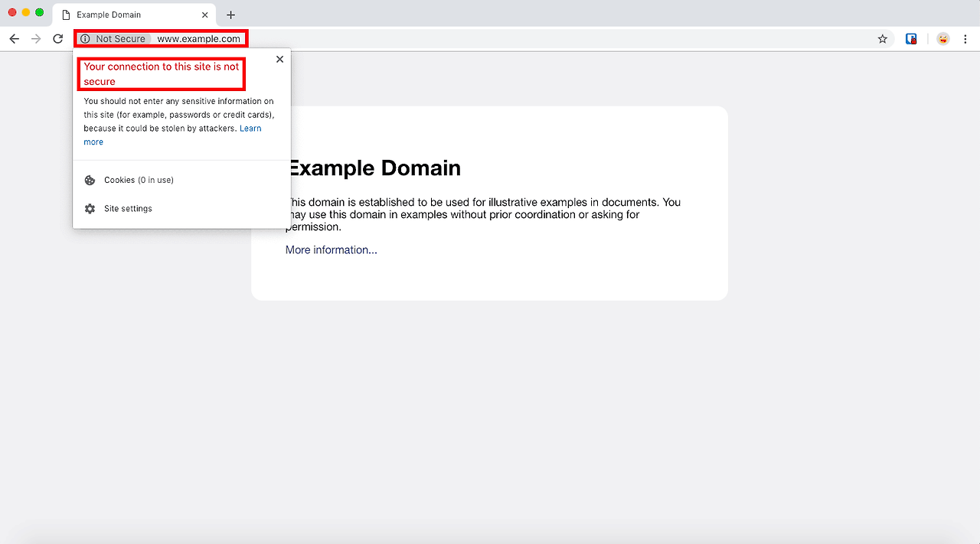Close the site info popup

pos(279,59)
